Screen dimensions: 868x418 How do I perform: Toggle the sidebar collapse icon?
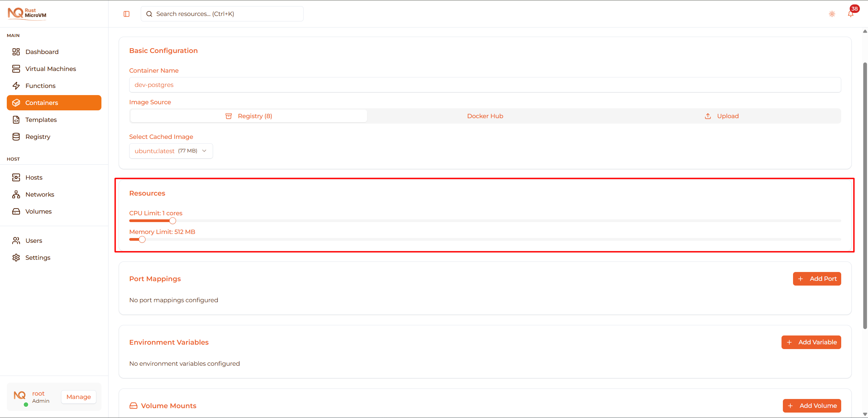point(127,14)
